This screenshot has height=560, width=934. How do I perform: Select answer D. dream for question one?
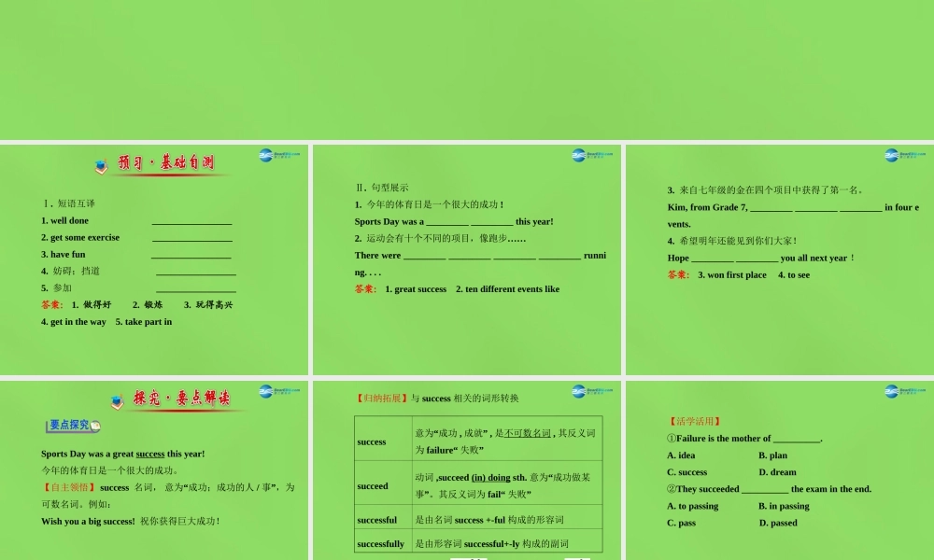[776, 472]
